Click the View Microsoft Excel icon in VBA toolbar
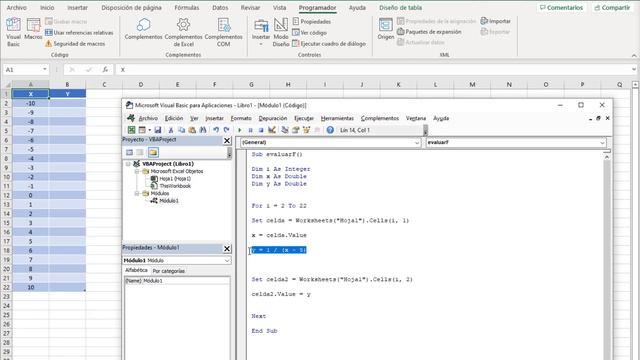Viewport: 640px width, 360px height. point(131,130)
